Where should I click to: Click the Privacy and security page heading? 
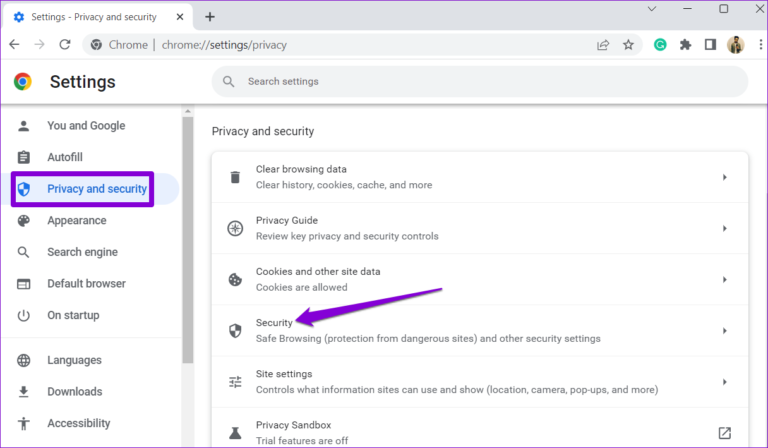point(263,131)
